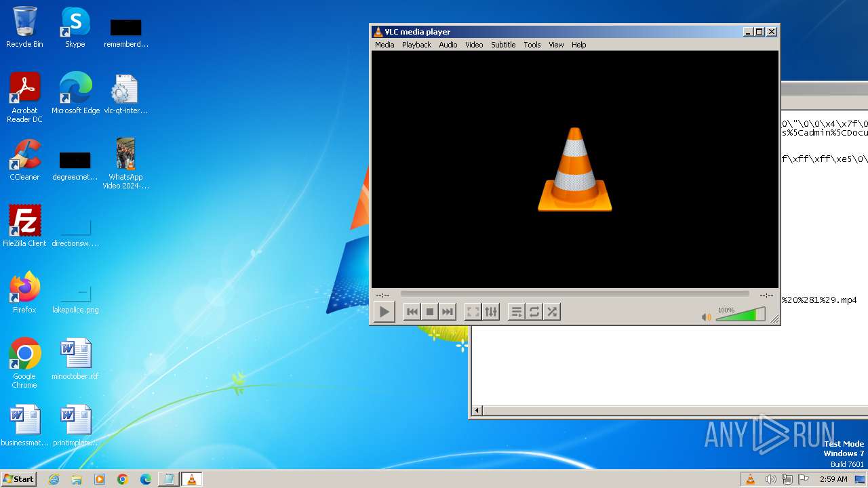Select the businessmat... Word document

pyautogui.click(x=24, y=426)
